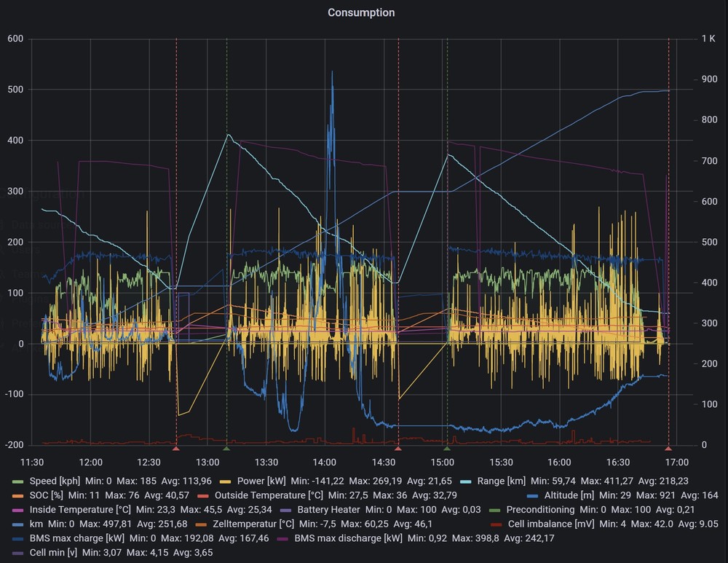The width and height of the screenshot is (728, 563).
Task: Click the green annotation triangle after 13:00
Action: point(226,449)
